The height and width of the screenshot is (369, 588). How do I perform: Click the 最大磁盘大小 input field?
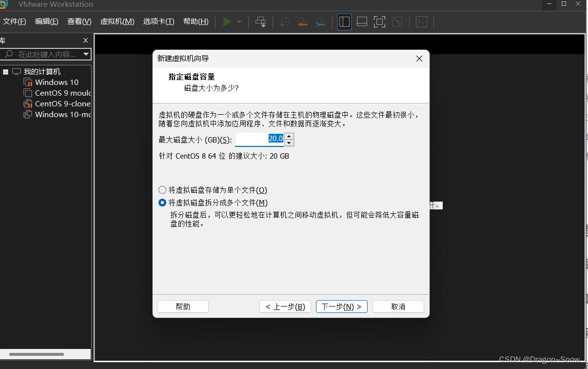point(259,140)
